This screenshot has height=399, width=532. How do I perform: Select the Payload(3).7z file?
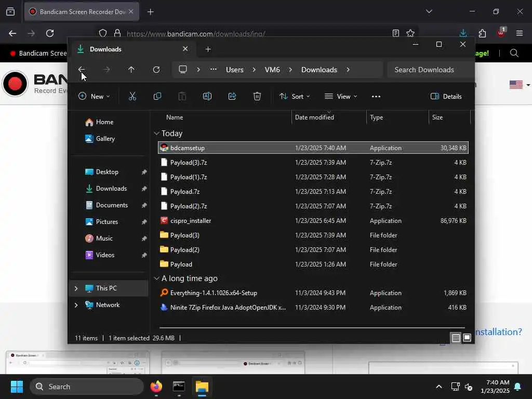(313, 163)
